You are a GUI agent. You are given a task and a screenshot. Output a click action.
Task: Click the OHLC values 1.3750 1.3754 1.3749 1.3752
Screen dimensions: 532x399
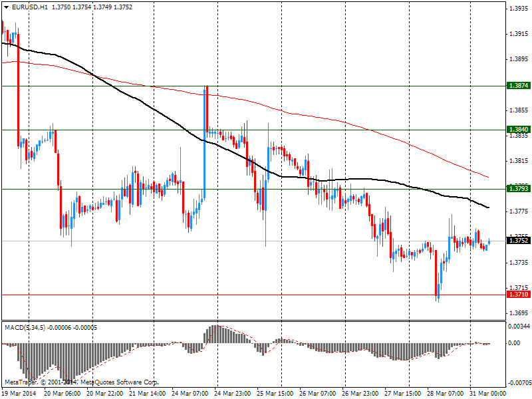92,7
